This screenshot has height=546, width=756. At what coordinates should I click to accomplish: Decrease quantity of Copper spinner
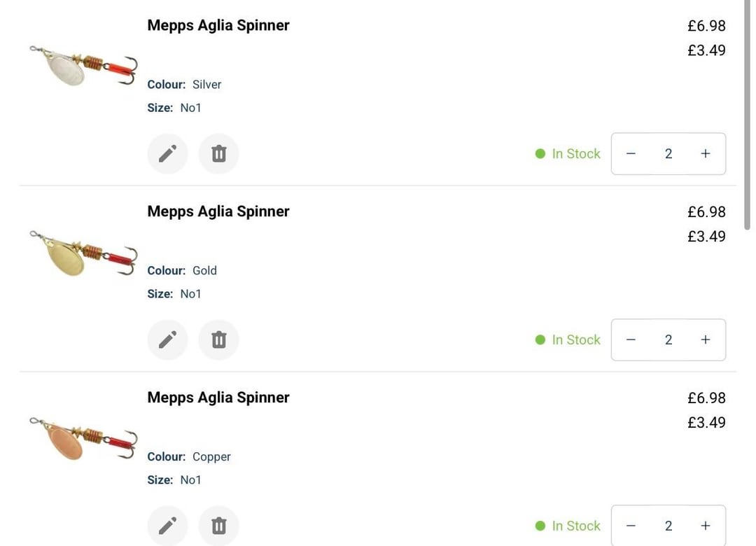tap(631, 526)
